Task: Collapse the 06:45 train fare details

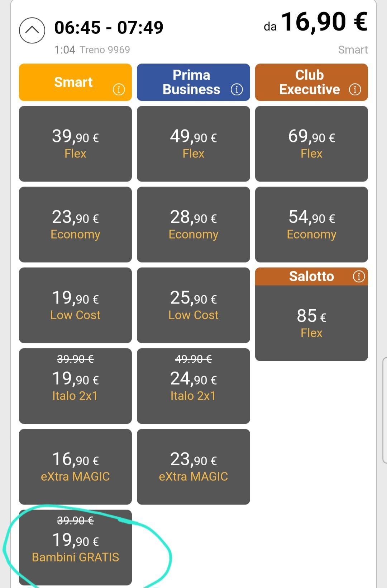Action: tap(32, 30)
